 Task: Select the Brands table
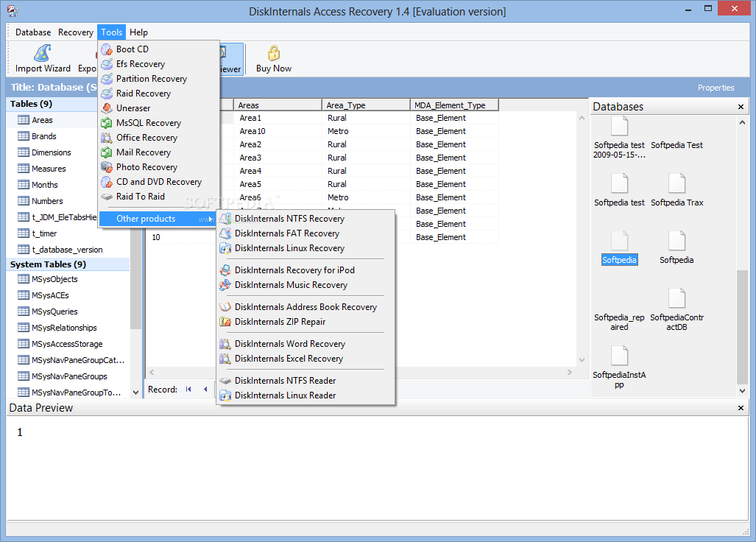[x=44, y=136]
